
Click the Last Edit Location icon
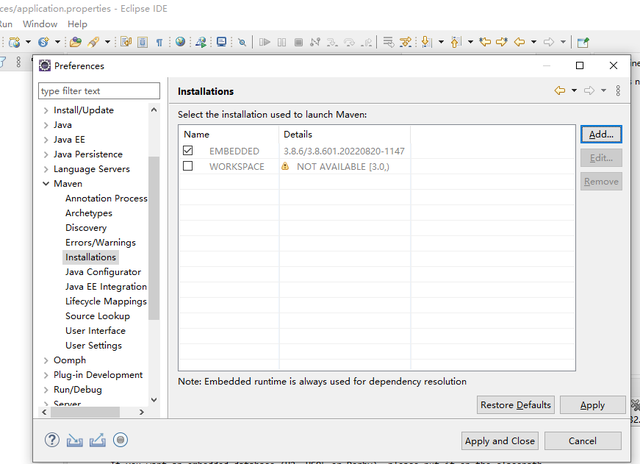coord(485,42)
